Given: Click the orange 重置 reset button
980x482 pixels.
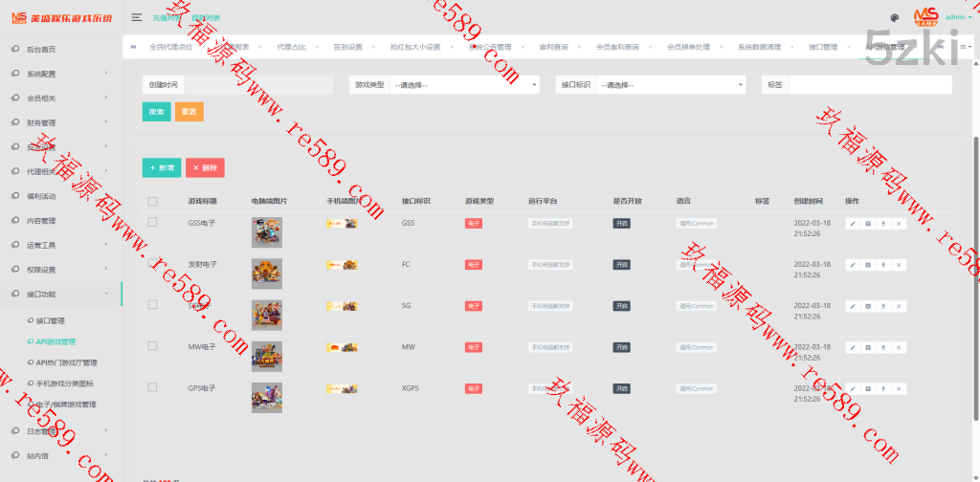Looking at the screenshot, I should [189, 112].
